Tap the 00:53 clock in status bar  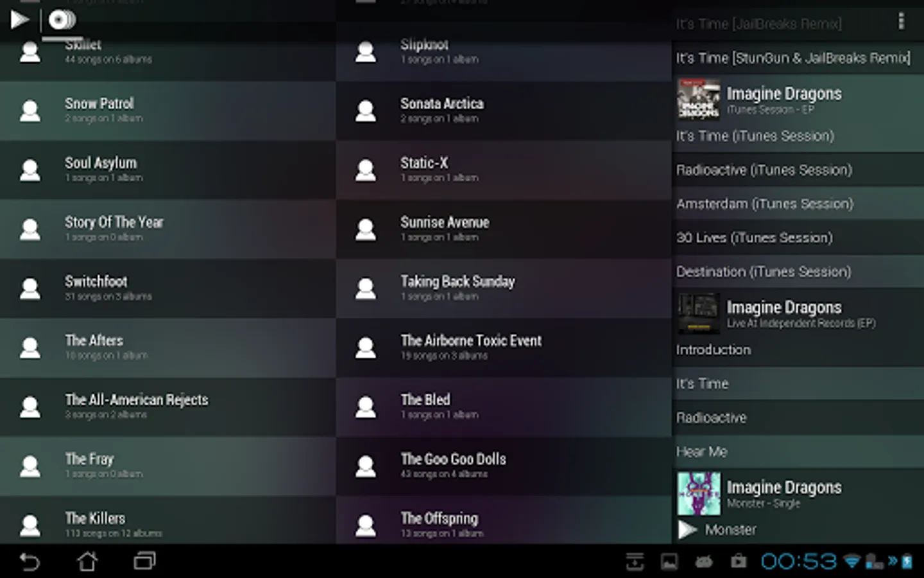799,562
